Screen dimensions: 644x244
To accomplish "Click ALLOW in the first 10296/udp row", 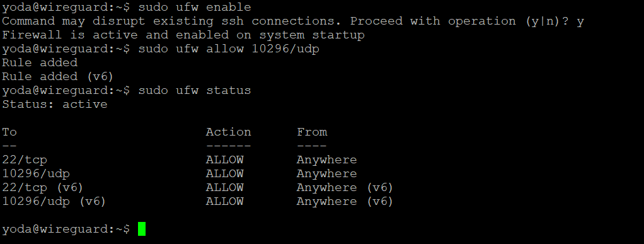I will (225, 174).
